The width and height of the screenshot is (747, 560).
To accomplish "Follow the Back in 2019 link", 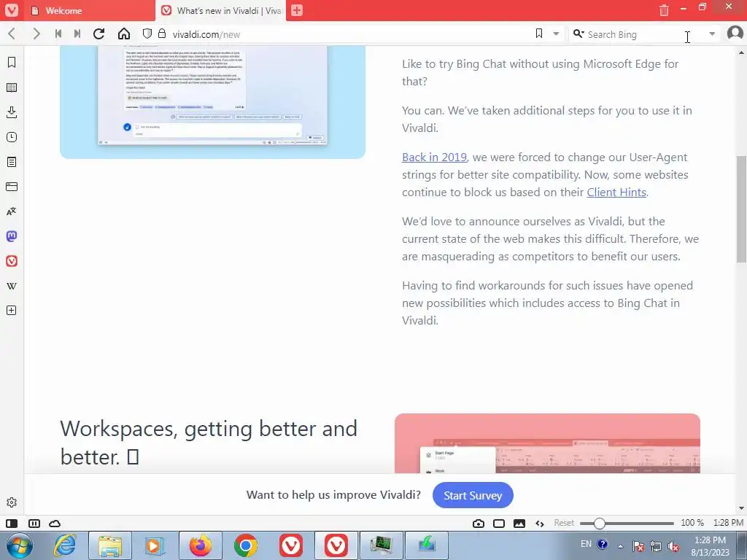I will click(x=434, y=157).
